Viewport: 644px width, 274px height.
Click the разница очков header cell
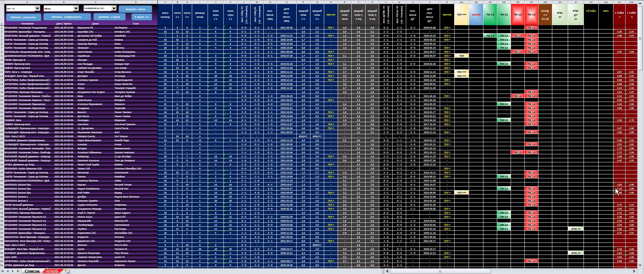pyautogui.click(x=200, y=15)
